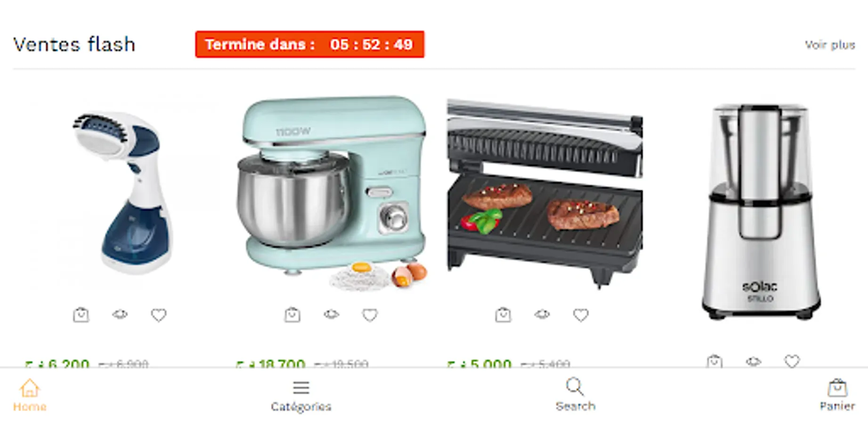The width and height of the screenshot is (868, 424).
Task: Favorite the garment steamer with heart icon
Action: point(159,315)
